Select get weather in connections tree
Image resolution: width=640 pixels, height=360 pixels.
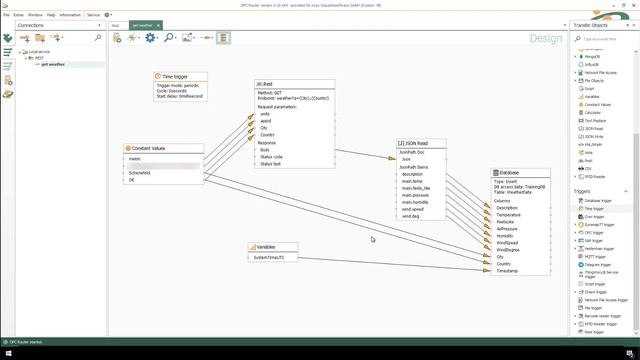pyautogui.click(x=53, y=64)
